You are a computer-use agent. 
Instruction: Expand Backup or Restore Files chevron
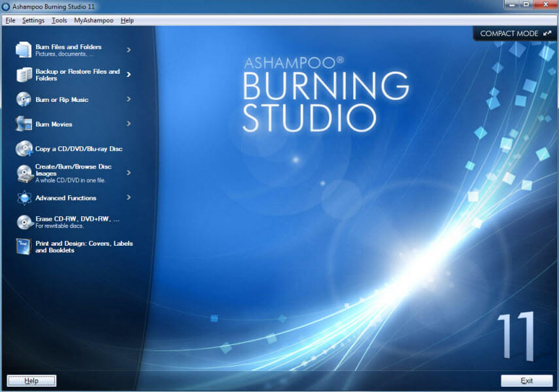click(x=129, y=74)
